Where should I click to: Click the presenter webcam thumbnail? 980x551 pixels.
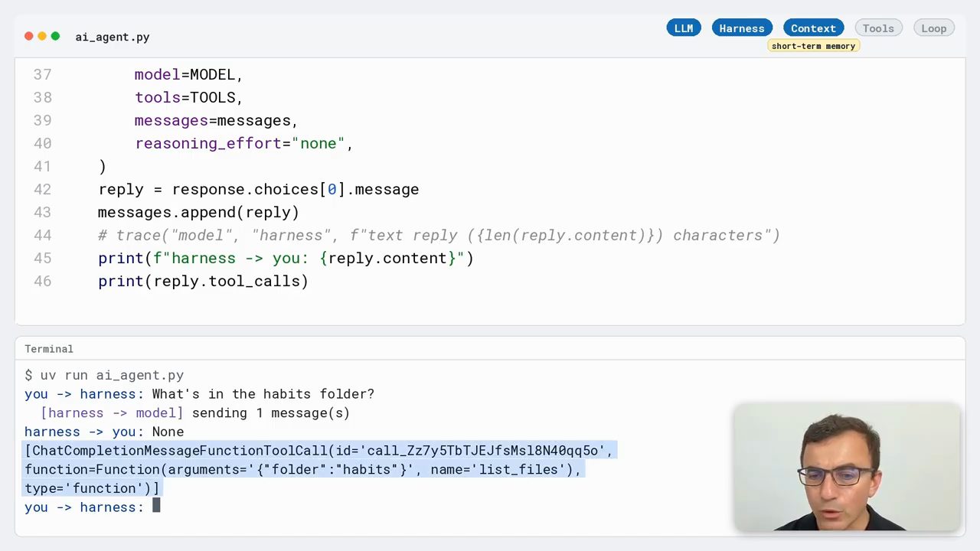pos(847,467)
